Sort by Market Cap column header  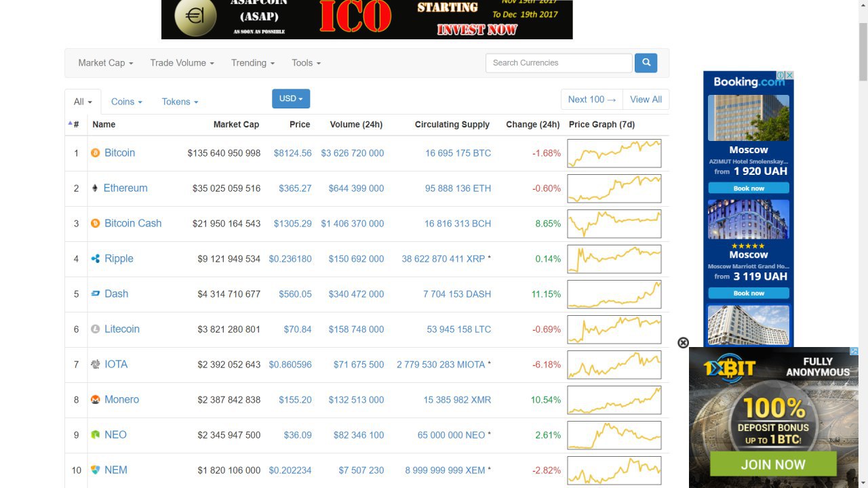[x=236, y=125]
